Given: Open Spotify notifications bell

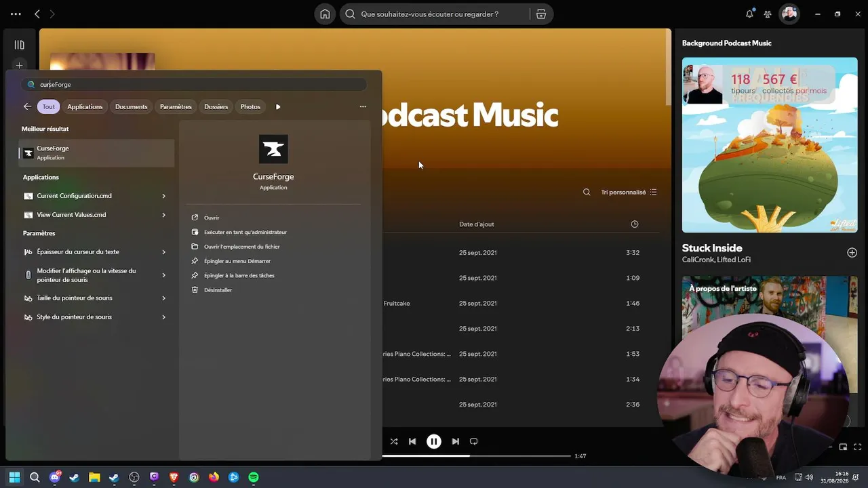Looking at the screenshot, I should (x=749, y=14).
